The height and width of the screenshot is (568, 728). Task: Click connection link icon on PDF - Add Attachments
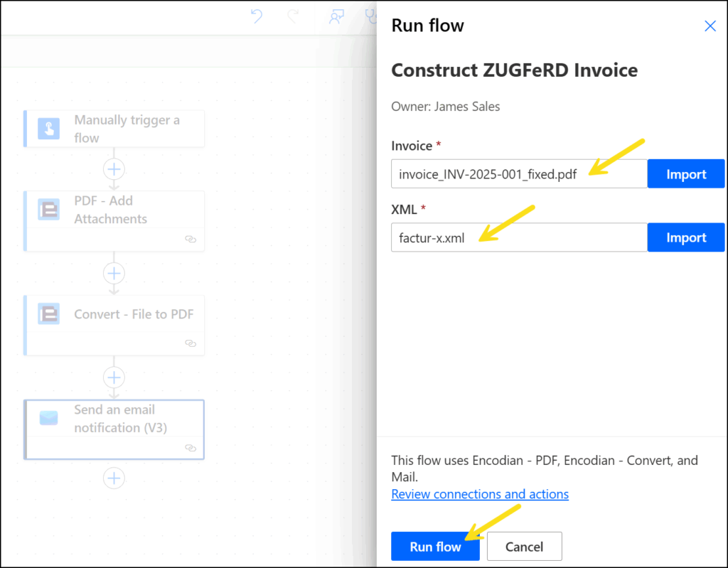(190, 240)
